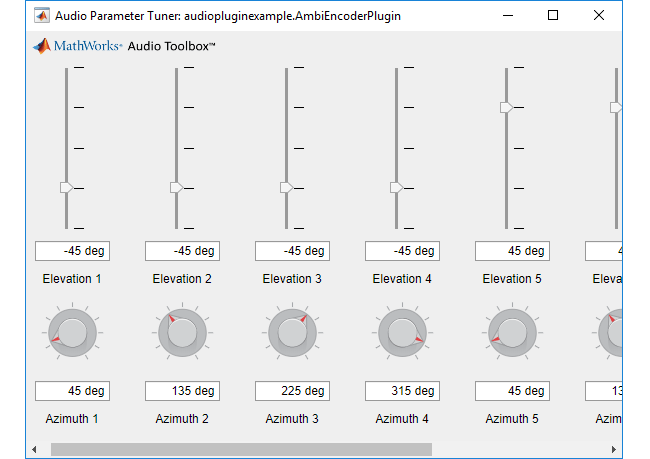Click the Azimuth 1 rotary knob
Viewport: 650px width, 459px height.
coord(73,333)
